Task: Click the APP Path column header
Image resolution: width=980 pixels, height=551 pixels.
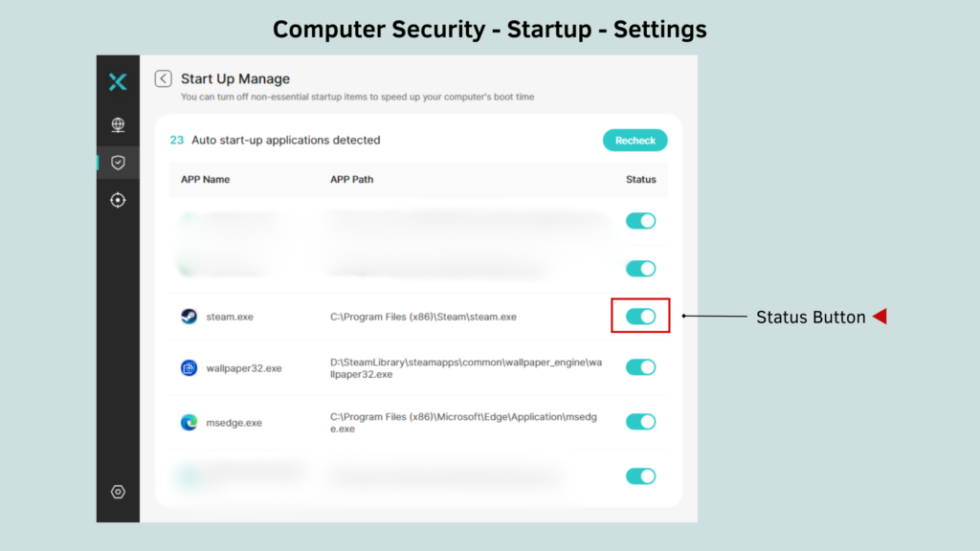Action: coord(350,179)
